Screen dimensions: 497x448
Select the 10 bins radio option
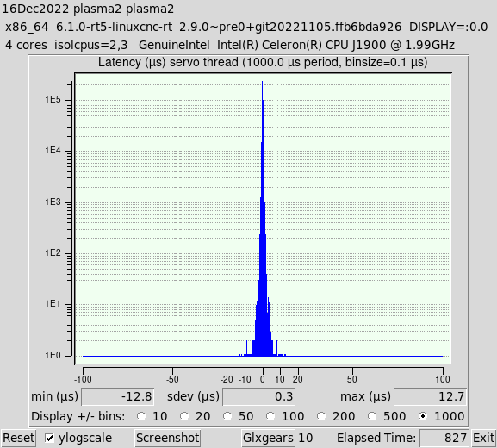click(x=141, y=416)
